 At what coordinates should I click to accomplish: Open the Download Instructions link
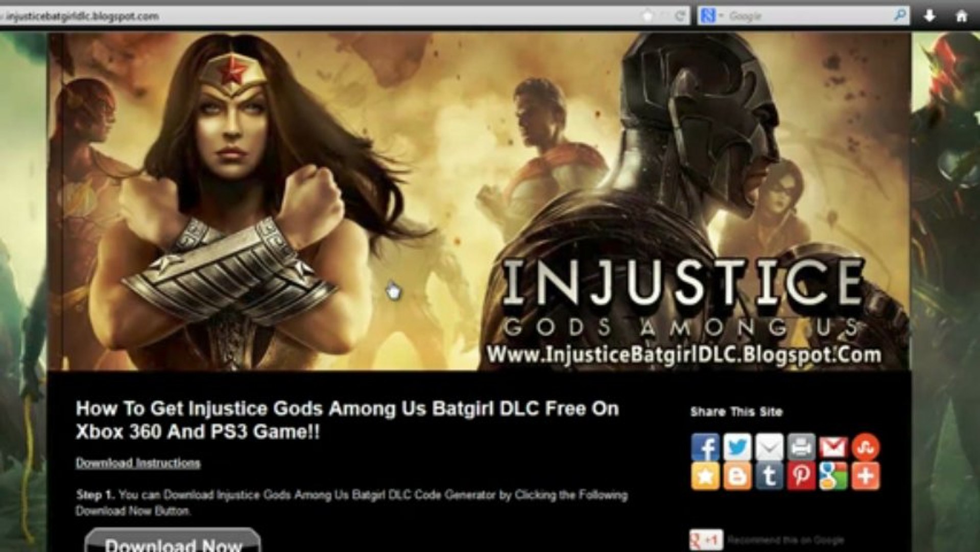[138, 463]
